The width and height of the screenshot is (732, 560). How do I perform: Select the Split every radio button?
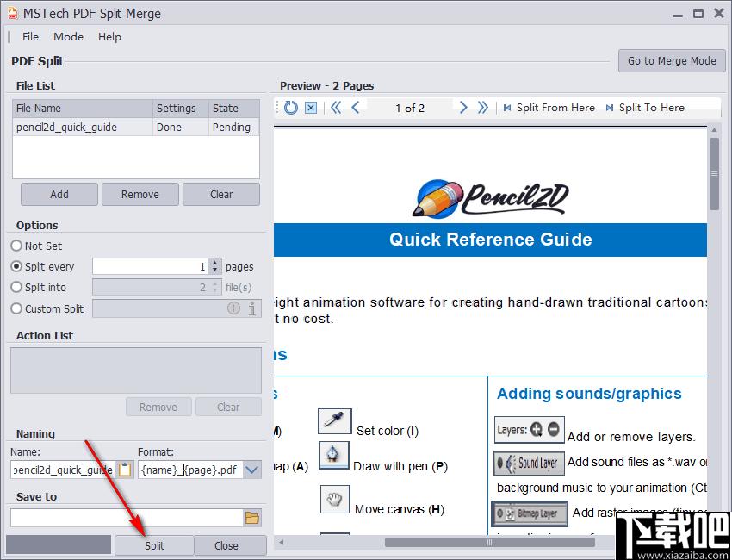(16, 266)
